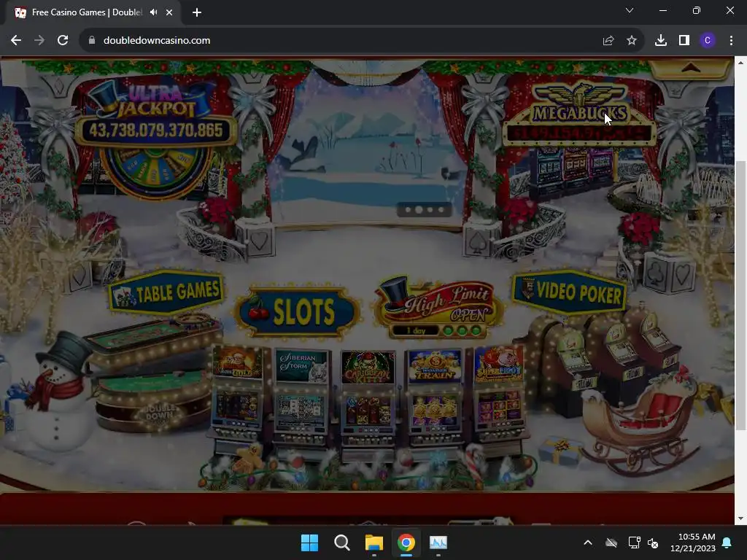747x560 pixels.
Task: Open Chrome profile C avatar
Action: click(708, 41)
